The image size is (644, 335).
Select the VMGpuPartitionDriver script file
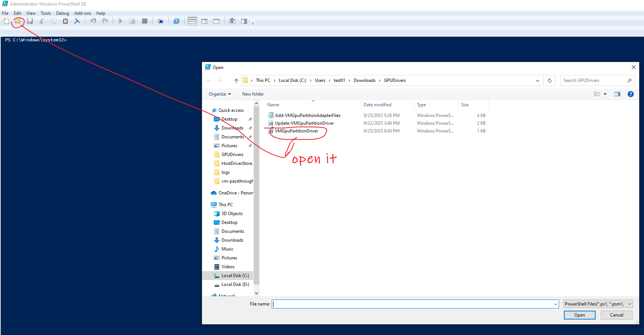pyautogui.click(x=296, y=131)
